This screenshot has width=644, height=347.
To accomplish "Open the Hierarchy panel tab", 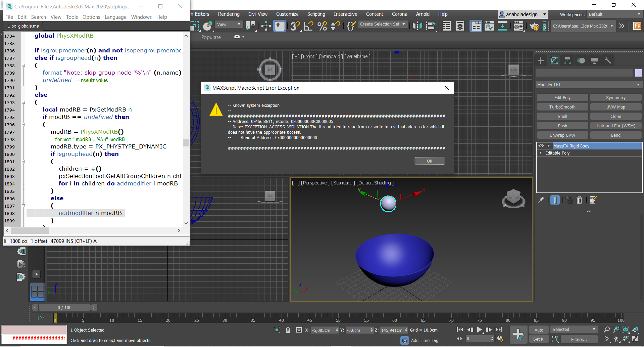I will (x=567, y=60).
